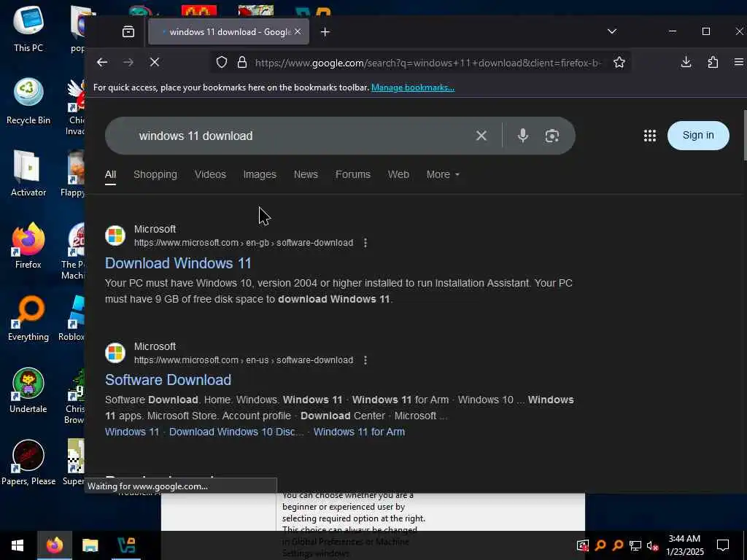747x560 pixels.
Task: Open Firefox View tab icon
Action: (128, 32)
